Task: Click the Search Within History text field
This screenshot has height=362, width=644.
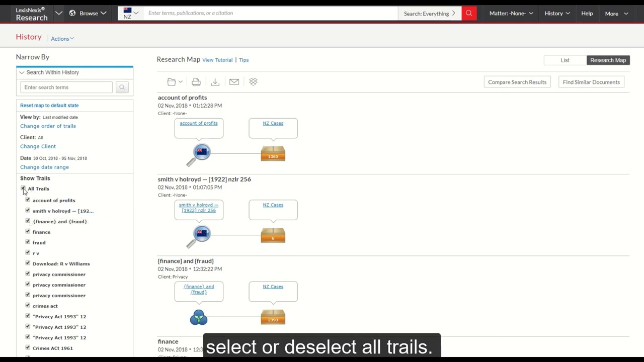Action: tap(66, 87)
